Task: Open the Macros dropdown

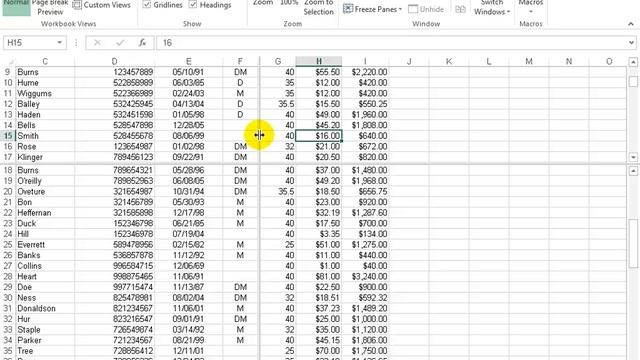Action: pyautogui.click(x=531, y=7)
